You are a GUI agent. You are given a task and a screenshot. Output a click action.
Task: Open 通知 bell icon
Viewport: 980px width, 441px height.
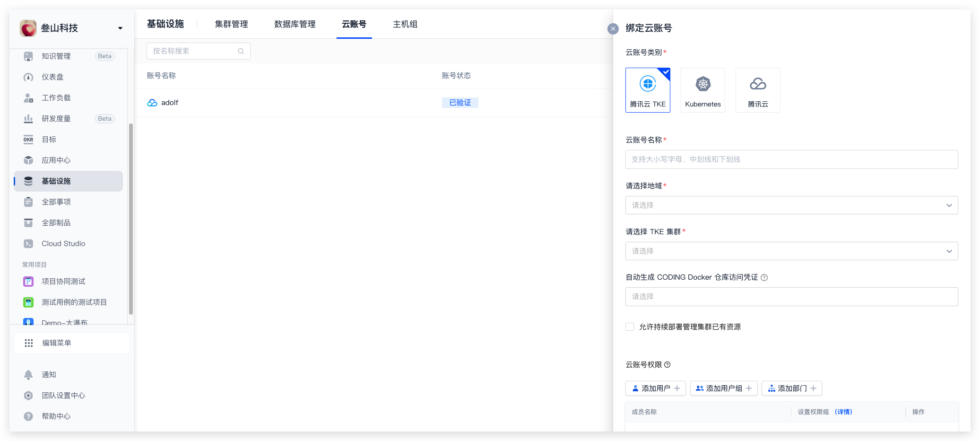[x=28, y=375]
